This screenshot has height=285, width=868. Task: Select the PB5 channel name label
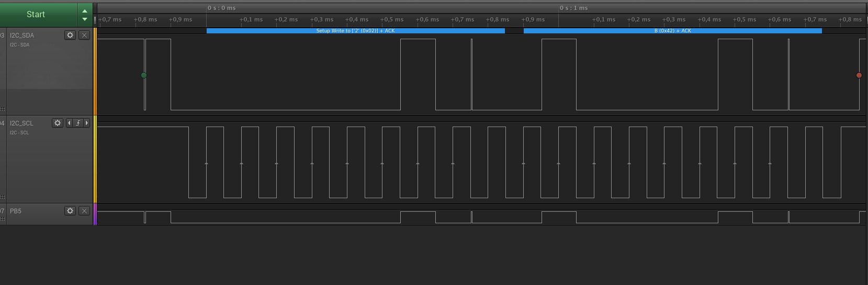16,211
